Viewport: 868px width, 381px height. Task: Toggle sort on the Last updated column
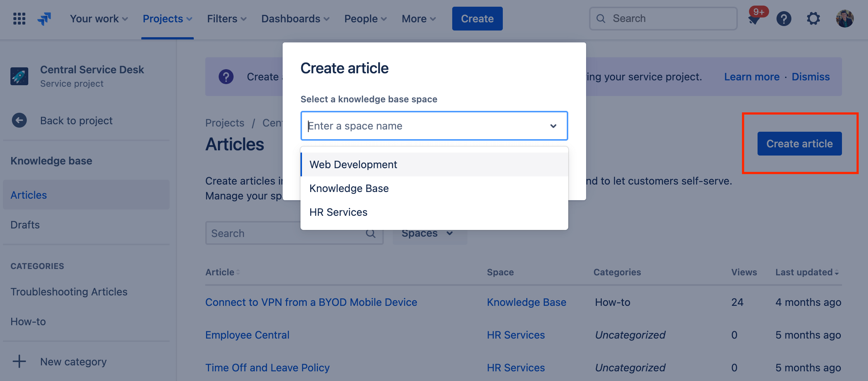[807, 272]
